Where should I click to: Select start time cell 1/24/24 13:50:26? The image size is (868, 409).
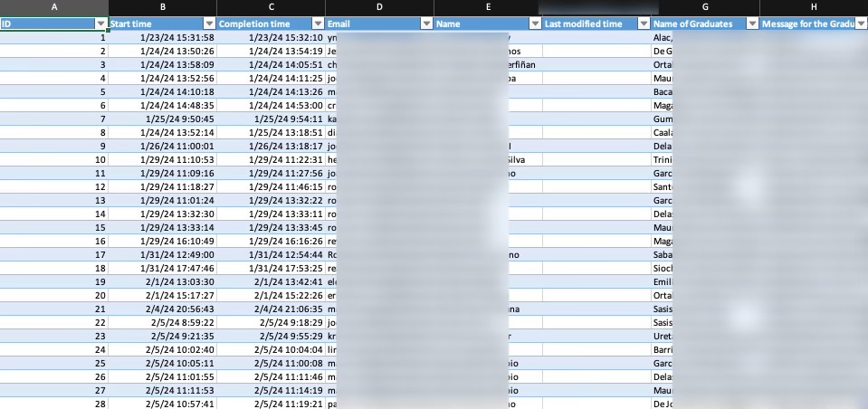(162, 51)
